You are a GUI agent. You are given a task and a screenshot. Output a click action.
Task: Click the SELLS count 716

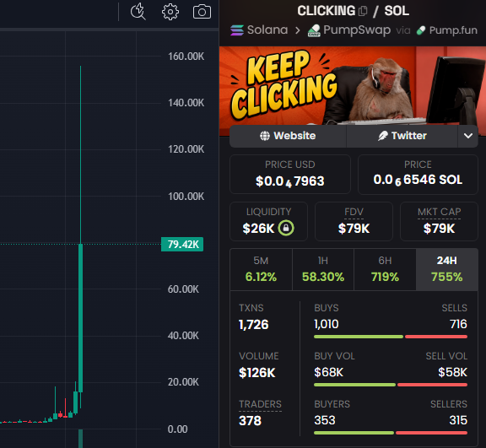point(458,324)
